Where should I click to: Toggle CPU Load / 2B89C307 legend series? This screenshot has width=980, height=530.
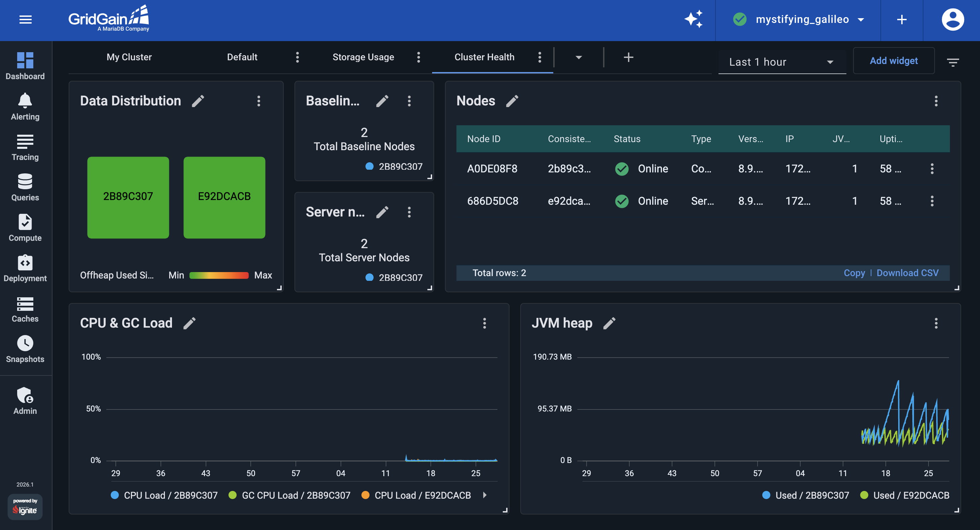[x=164, y=495]
